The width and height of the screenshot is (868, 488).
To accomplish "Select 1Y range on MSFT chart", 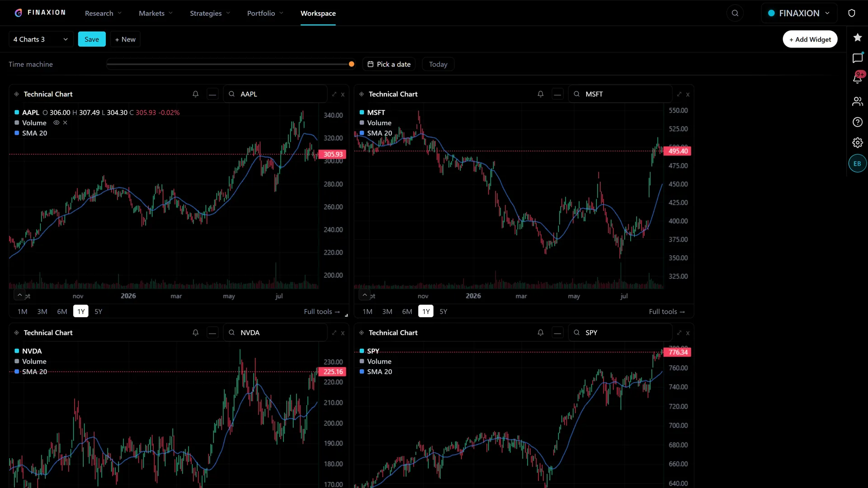I will click(x=426, y=311).
